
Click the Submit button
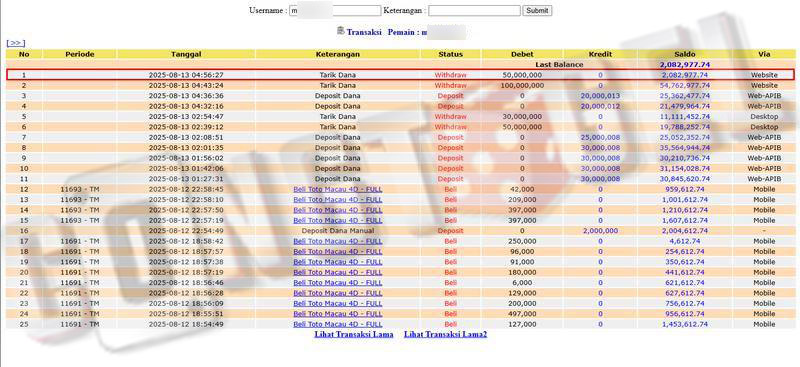coord(537,10)
